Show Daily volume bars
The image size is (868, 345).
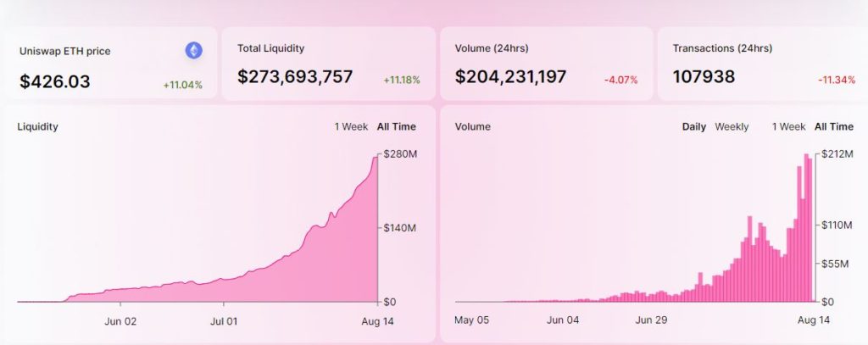693,126
